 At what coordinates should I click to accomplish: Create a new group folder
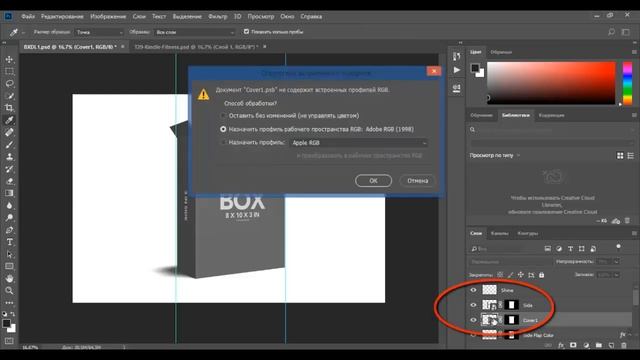click(x=598, y=345)
